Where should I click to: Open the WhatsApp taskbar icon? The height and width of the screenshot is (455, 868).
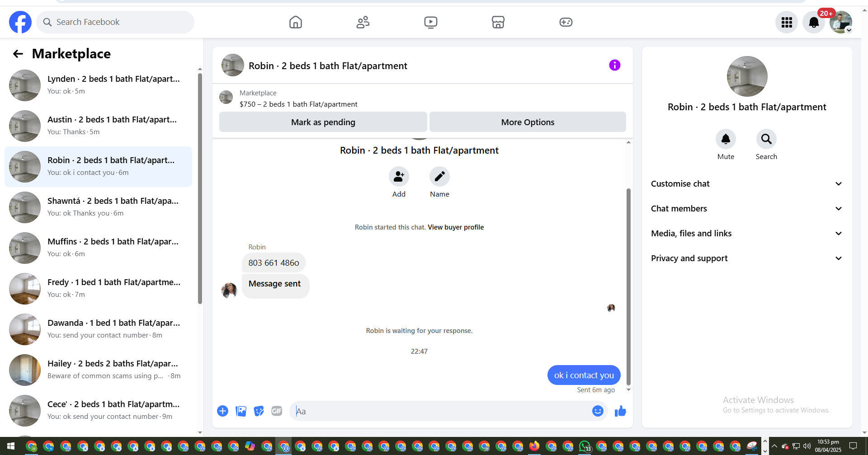[x=585, y=446]
